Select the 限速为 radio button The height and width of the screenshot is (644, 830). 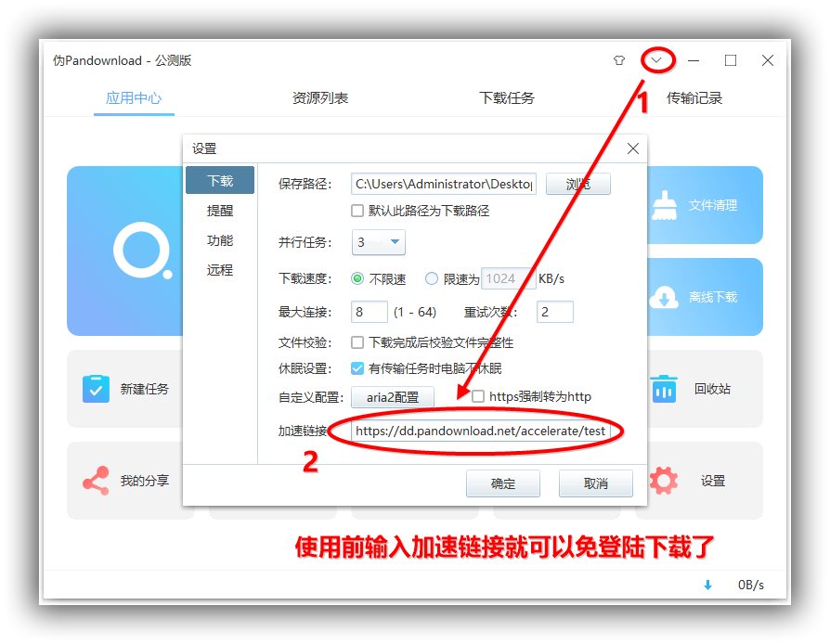pos(432,278)
